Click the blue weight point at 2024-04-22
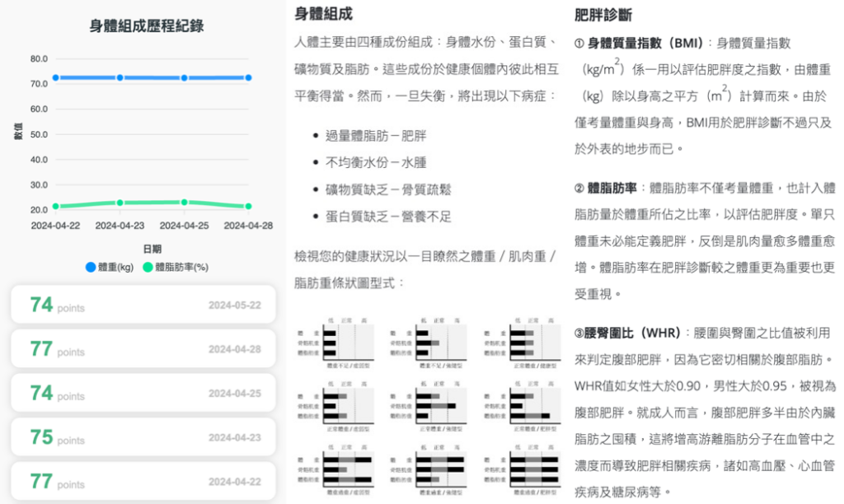 coord(55,77)
